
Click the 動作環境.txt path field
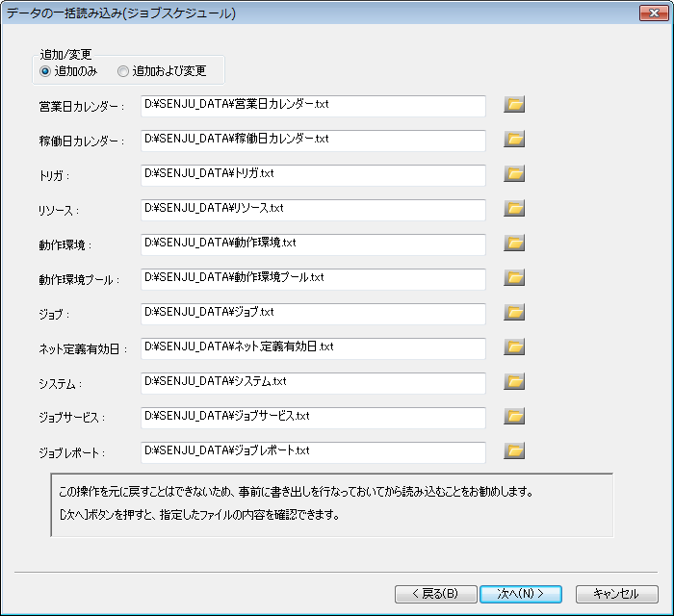tap(313, 244)
